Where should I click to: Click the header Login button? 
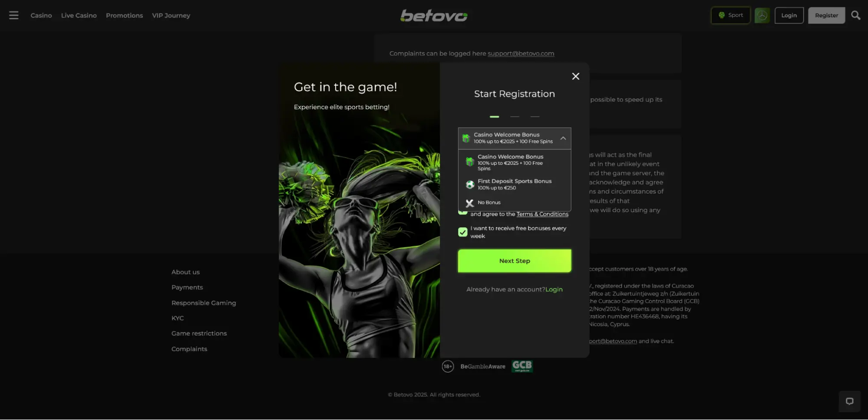pos(789,15)
